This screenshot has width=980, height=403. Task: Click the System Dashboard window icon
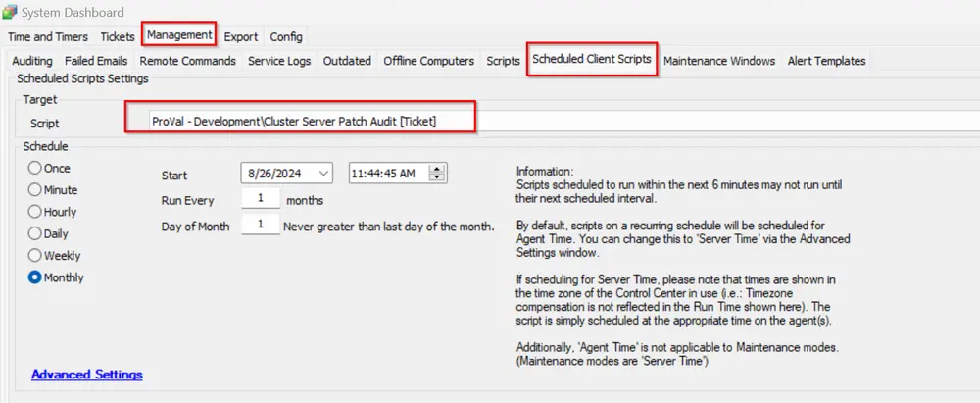click(10, 12)
